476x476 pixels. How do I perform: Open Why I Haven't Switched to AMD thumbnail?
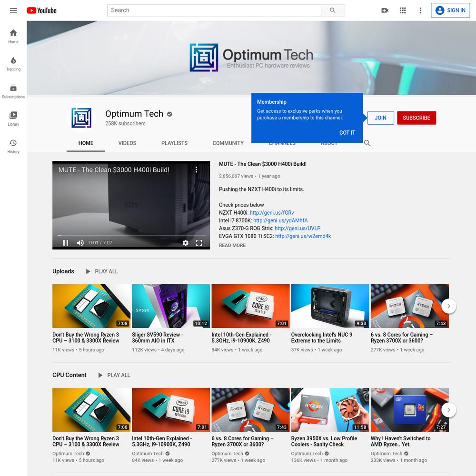point(409,410)
